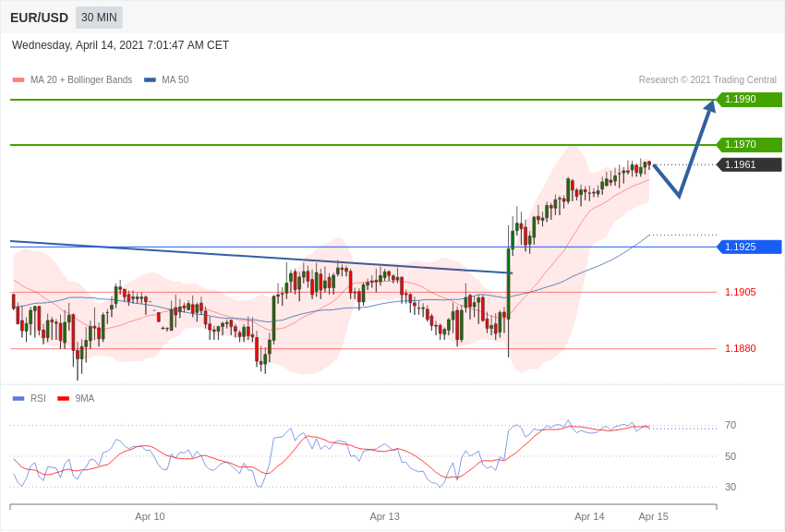Click the 1.1905 support level label
Viewport: 785px width, 532px height.
click(x=741, y=292)
